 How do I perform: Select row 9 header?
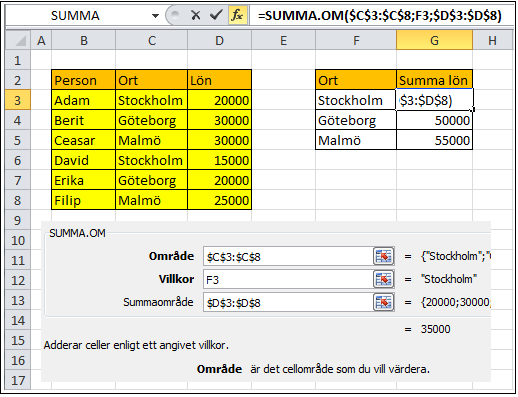click(x=18, y=220)
